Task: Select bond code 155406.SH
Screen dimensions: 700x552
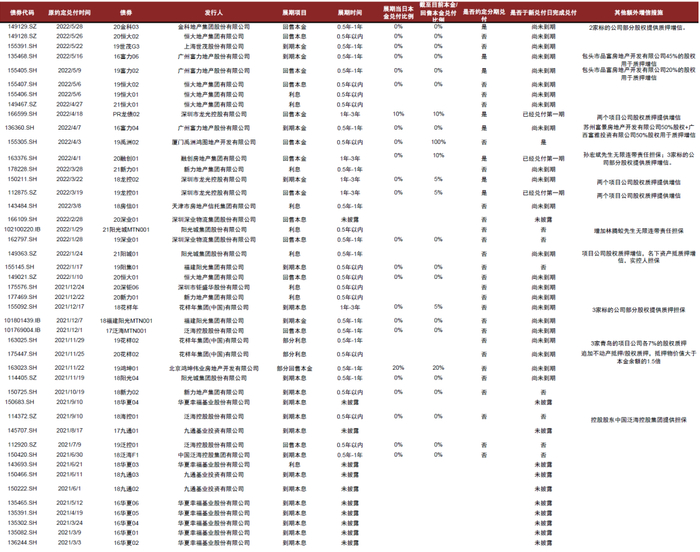Action: [x=22, y=94]
